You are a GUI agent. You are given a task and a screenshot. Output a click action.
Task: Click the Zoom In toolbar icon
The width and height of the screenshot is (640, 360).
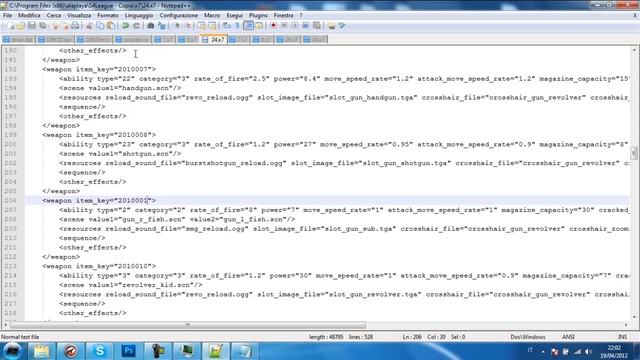(x=177, y=26)
